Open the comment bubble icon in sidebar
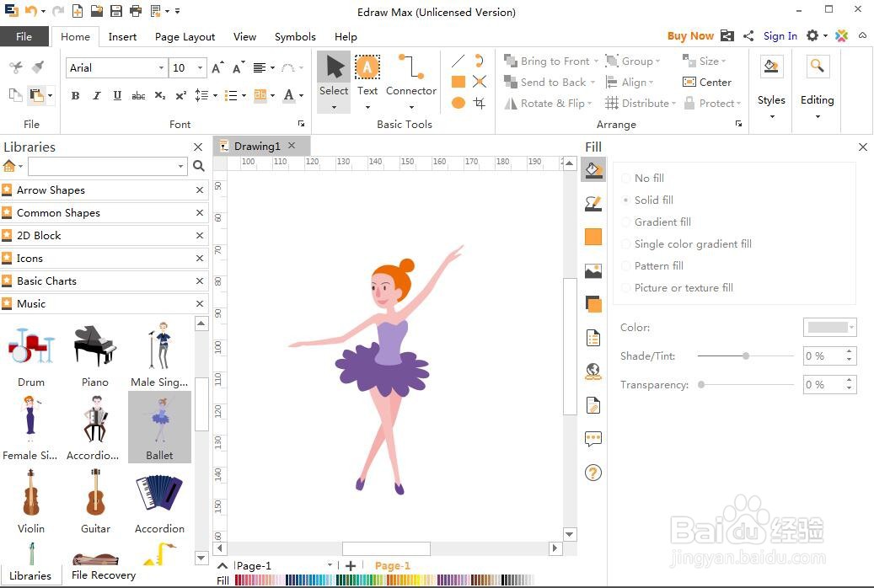874x588 pixels. [593, 439]
